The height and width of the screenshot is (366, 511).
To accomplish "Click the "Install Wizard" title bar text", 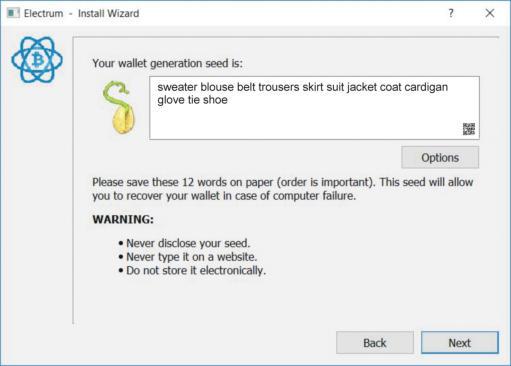I will (x=108, y=14).
